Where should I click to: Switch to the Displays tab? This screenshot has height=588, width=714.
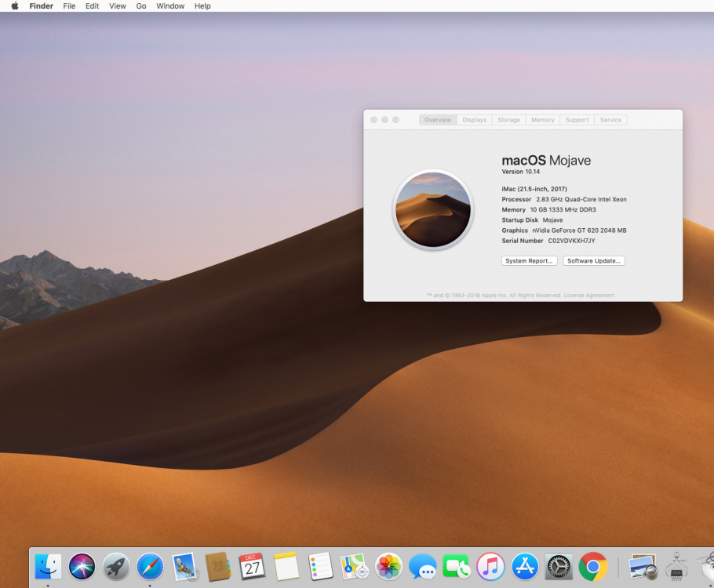coord(475,120)
